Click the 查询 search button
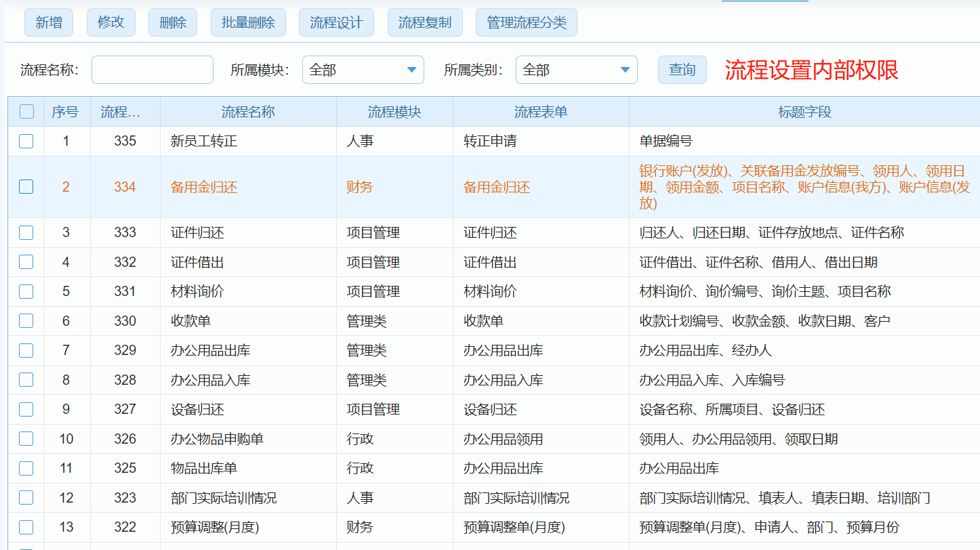Image resolution: width=980 pixels, height=550 pixels. click(x=682, y=70)
